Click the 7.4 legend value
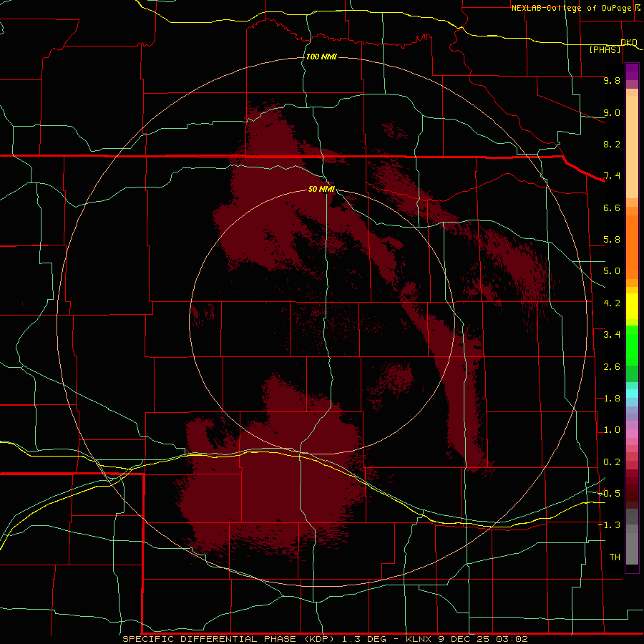Viewport: 644px width, 644px height. click(x=612, y=176)
